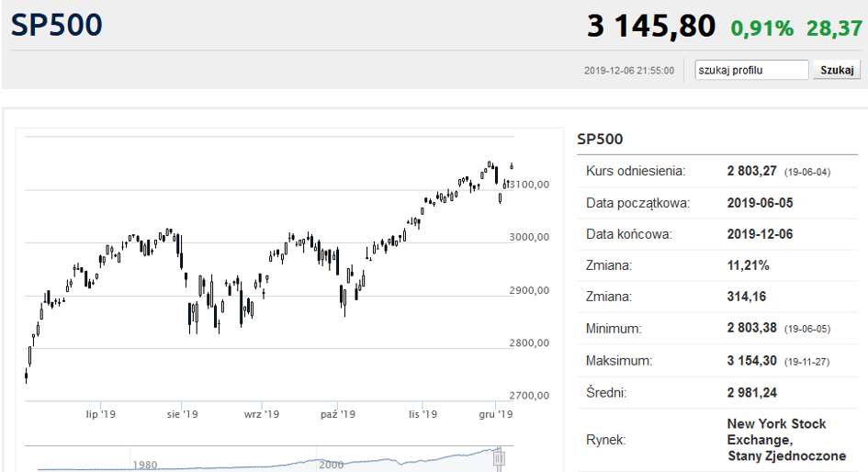Click the 1980 label in the navigator

(145, 465)
